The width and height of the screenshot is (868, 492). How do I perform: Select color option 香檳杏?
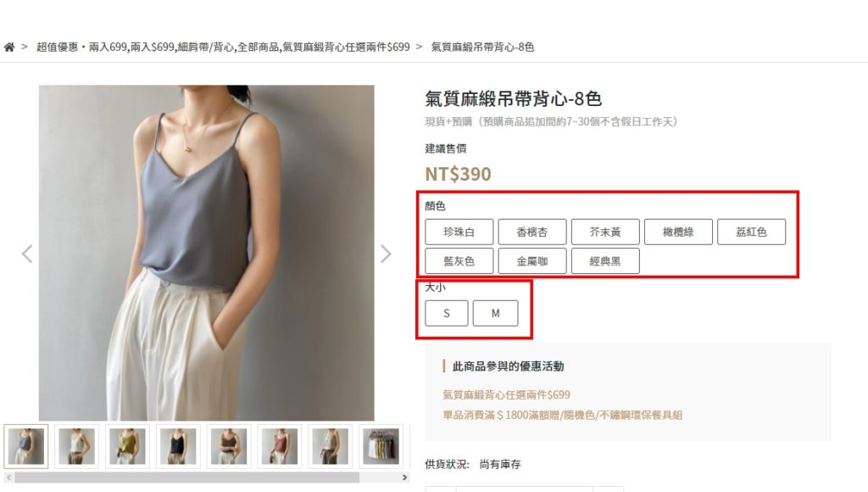[x=532, y=232]
